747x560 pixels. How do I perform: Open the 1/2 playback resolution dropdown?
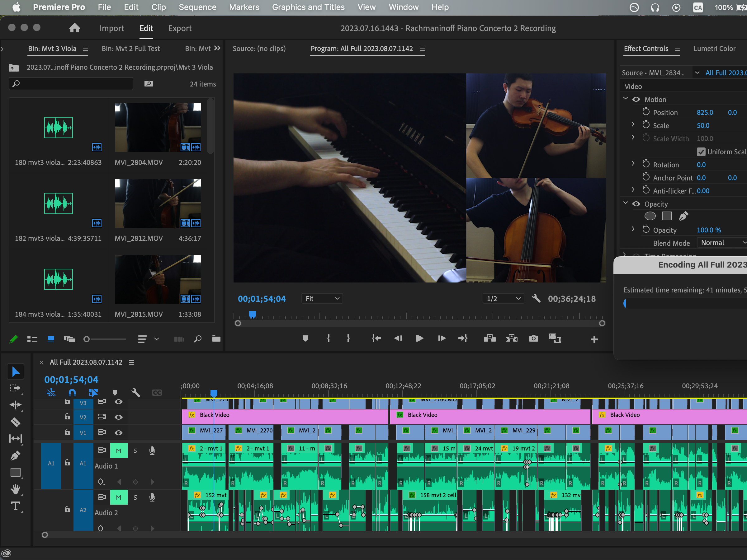(x=503, y=299)
